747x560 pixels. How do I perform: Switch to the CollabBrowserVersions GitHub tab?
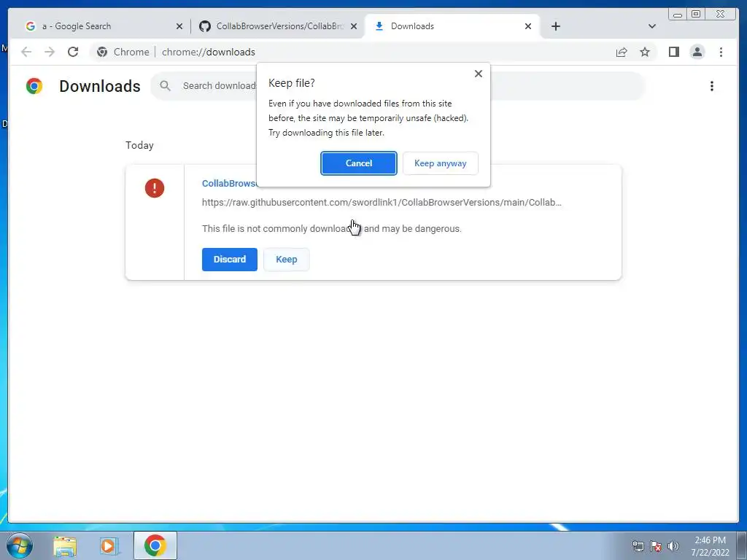coord(279,26)
